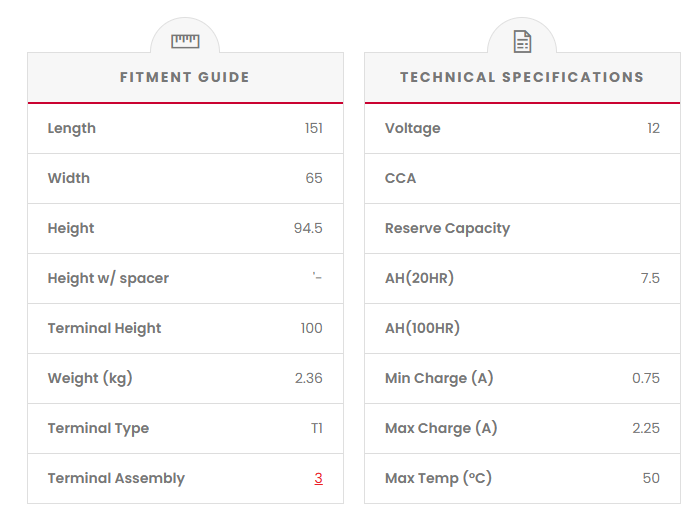This screenshot has height=527, width=691.
Task: Click the Terminal Type value T1
Action: 316,428
